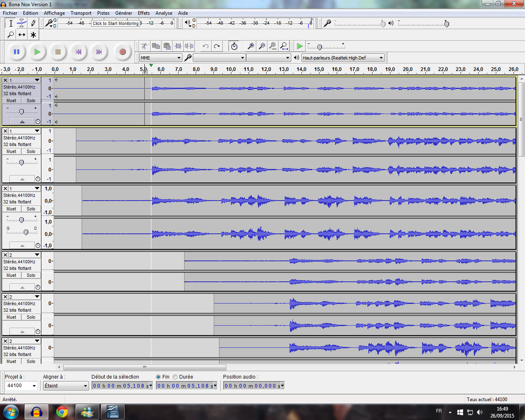Select the Time Shift arrows tool
This screenshot has height=420, width=525.
tap(22, 34)
